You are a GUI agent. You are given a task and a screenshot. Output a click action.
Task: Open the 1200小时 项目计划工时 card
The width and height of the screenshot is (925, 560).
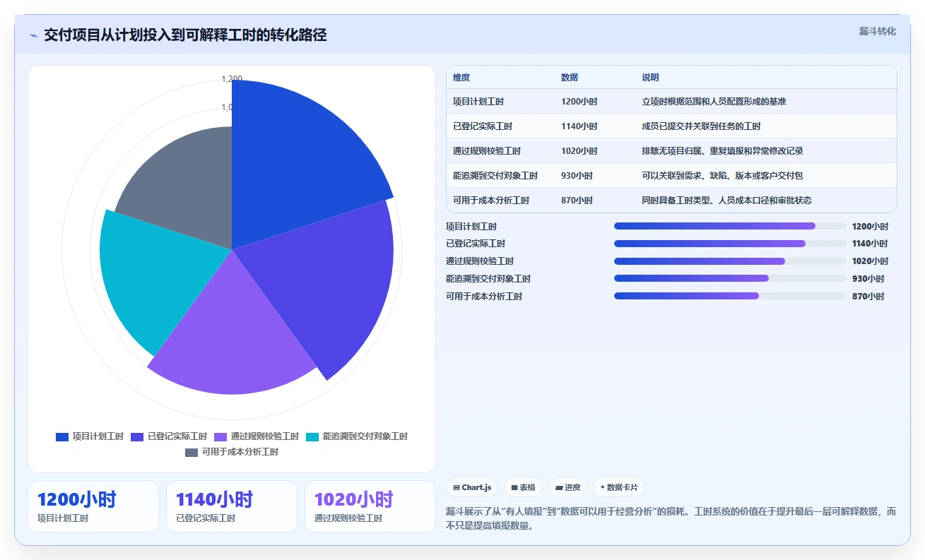(93, 506)
